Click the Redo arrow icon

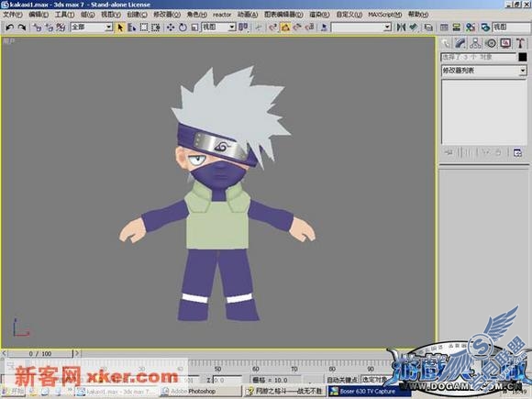coord(21,28)
